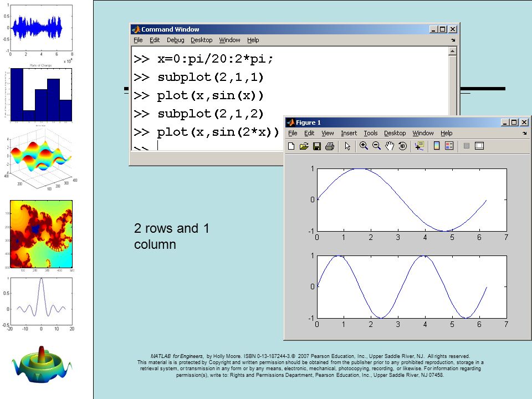
Task: Open Tools menu in Figure 1
Action: click(371, 133)
